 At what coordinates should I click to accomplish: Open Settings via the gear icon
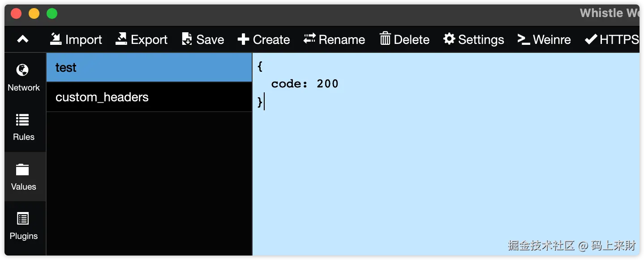(x=449, y=39)
